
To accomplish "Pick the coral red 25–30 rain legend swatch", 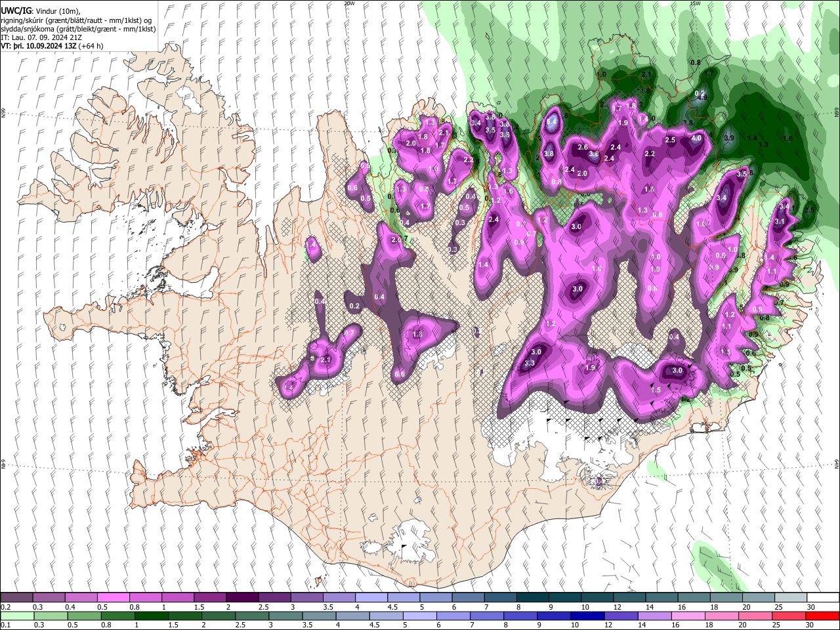I will point(787,616).
